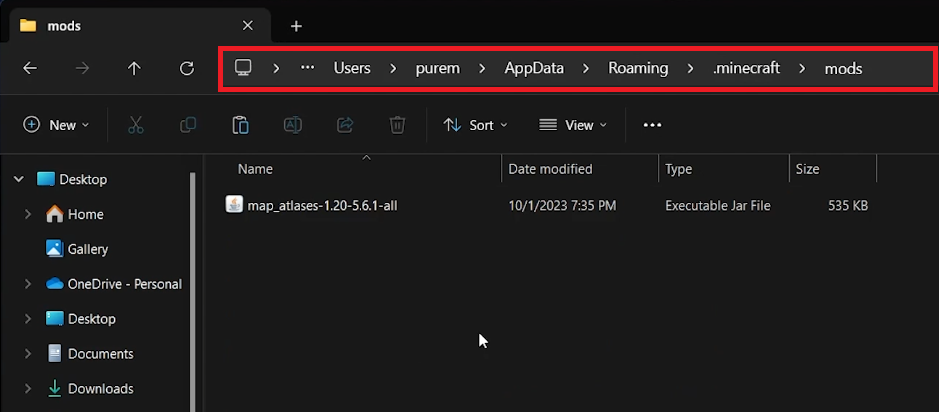Refresh the current folder view

pyautogui.click(x=186, y=68)
